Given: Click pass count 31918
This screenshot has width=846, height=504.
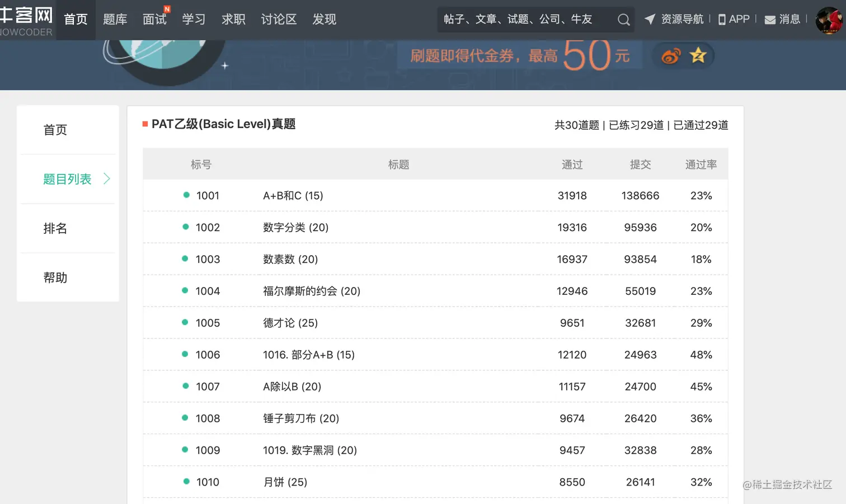Looking at the screenshot, I should [572, 196].
